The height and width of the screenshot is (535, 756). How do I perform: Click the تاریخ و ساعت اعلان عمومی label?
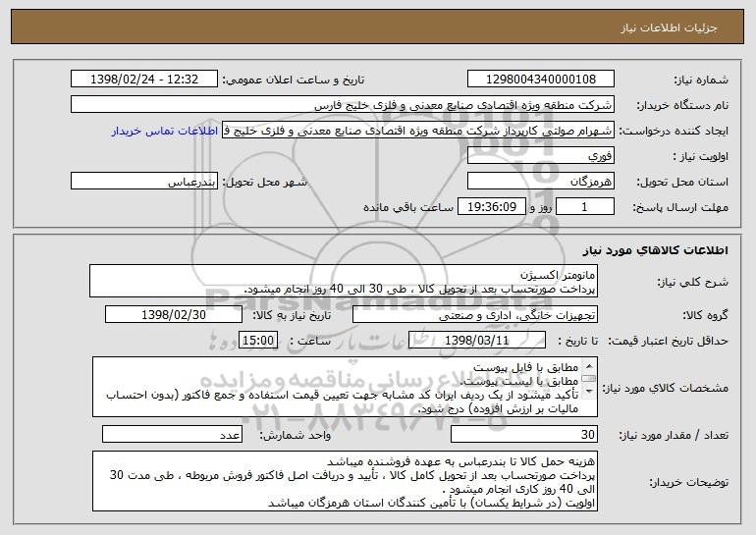[294, 80]
